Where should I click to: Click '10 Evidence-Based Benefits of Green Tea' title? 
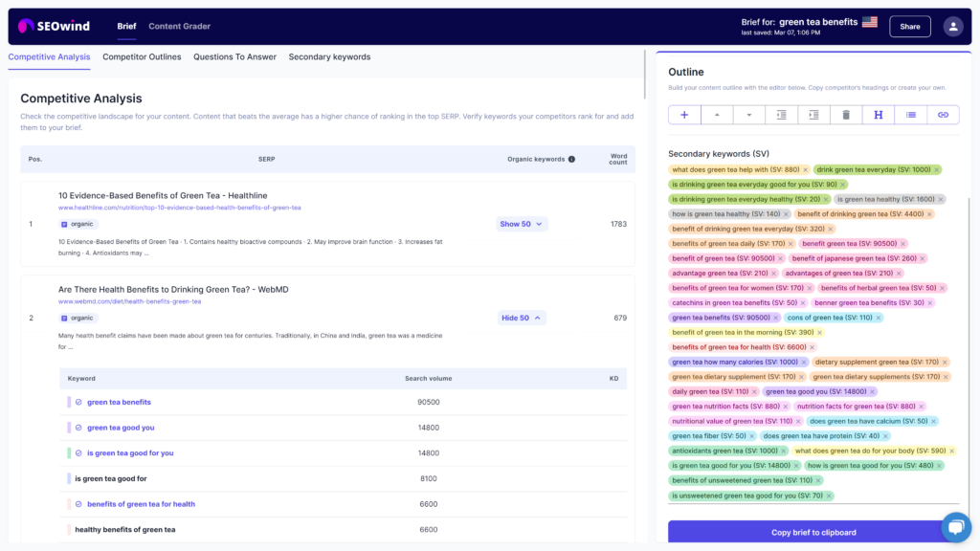point(163,195)
